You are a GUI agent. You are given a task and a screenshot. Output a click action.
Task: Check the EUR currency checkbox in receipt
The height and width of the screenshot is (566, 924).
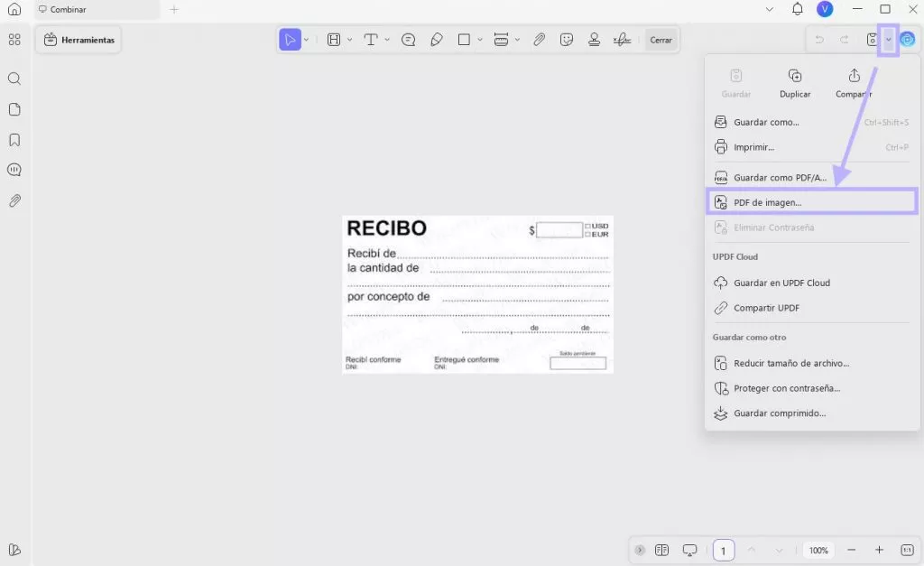pos(587,234)
